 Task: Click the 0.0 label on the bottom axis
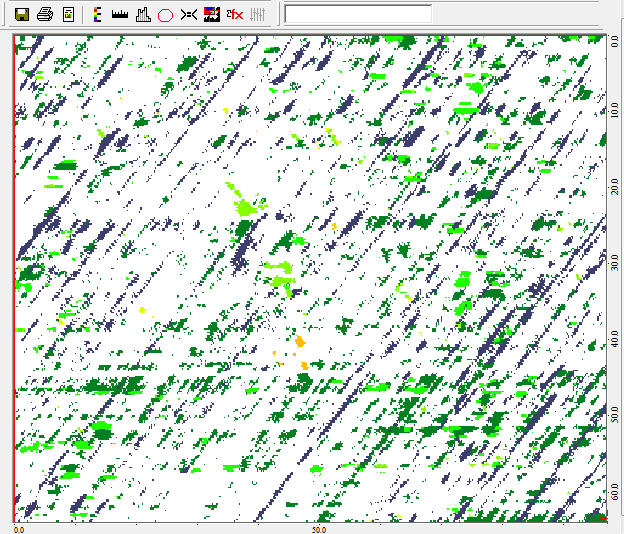[18, 529]
